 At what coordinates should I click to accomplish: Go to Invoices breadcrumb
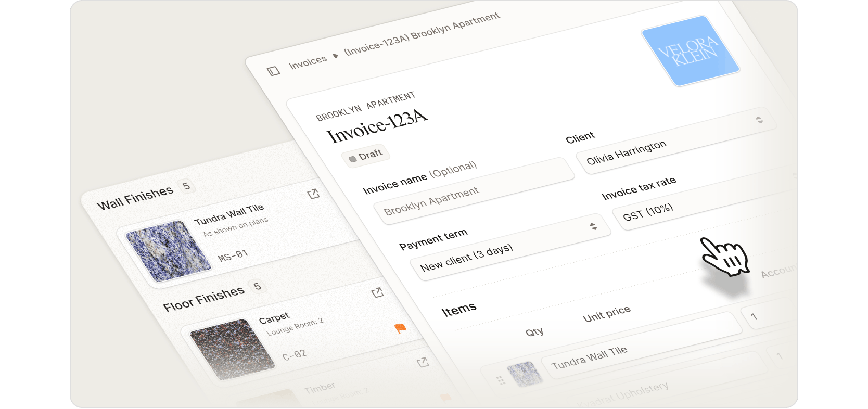pos(308,62)
